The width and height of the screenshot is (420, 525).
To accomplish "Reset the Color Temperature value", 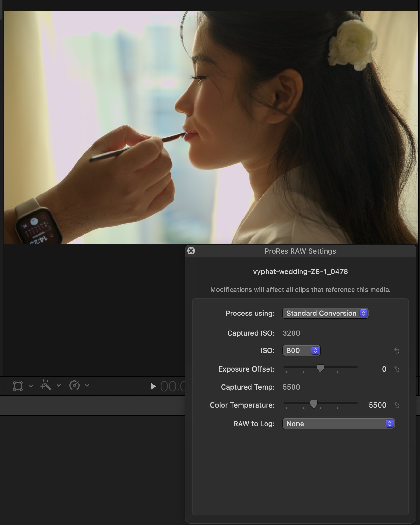I will pyautogui.click(x=397, y=405).
